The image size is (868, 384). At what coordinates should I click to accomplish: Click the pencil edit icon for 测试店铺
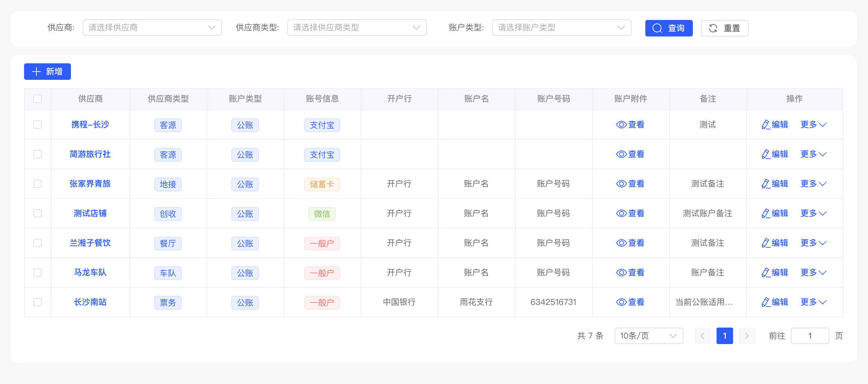tap(765, 213)
